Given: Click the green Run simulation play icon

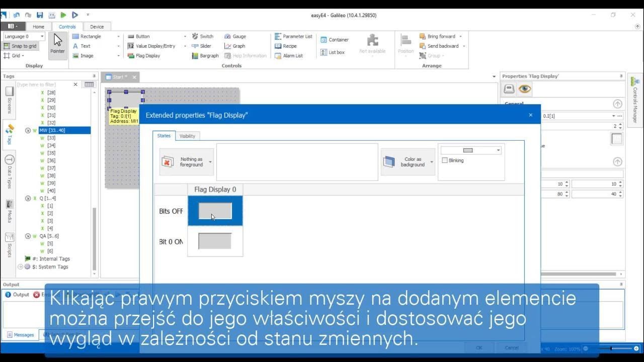Looking at the screenshot, I should click(x=63, y=15).
